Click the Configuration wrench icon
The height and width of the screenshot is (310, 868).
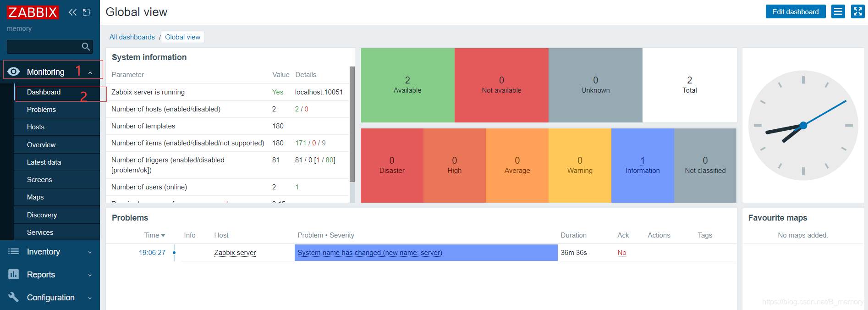point(14,297)
